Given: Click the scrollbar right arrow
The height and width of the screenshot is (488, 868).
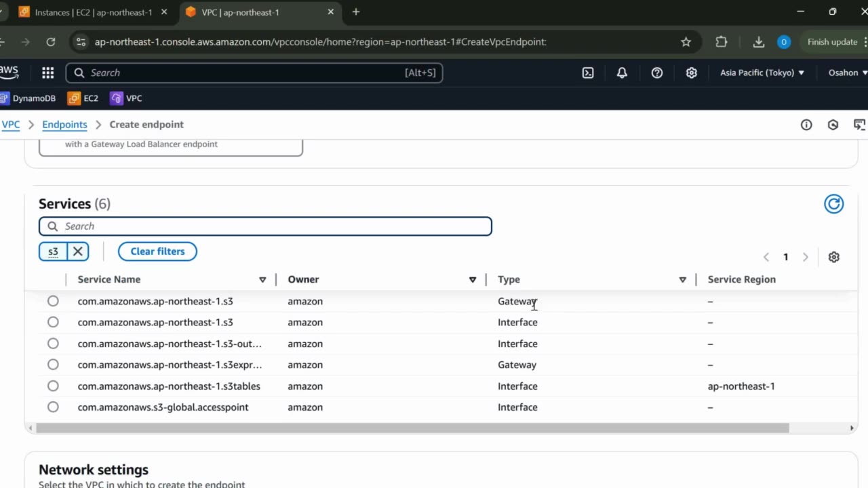Looking at the screenshot, I should [x=852, y=428].
